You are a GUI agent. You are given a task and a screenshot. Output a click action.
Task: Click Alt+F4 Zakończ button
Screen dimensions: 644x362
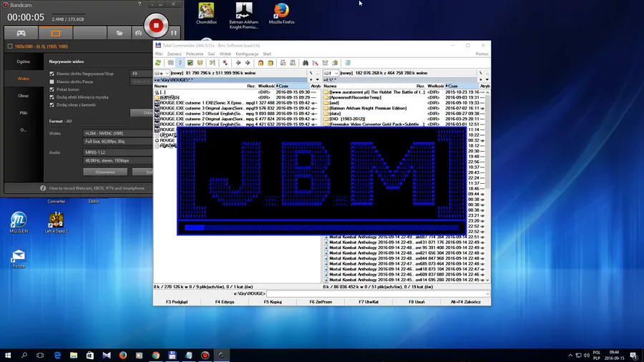tap(465, 302)
